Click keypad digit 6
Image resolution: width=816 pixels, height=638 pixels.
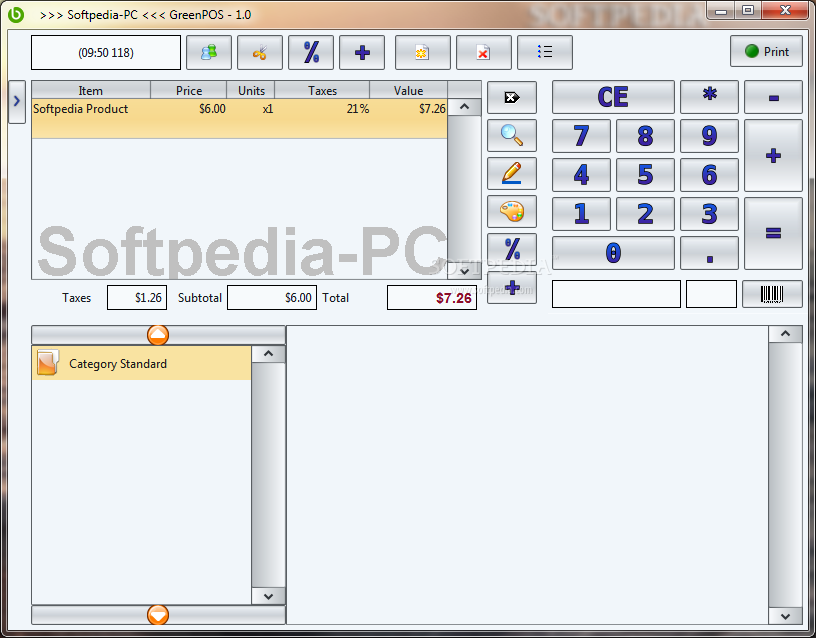coord(709,175)
